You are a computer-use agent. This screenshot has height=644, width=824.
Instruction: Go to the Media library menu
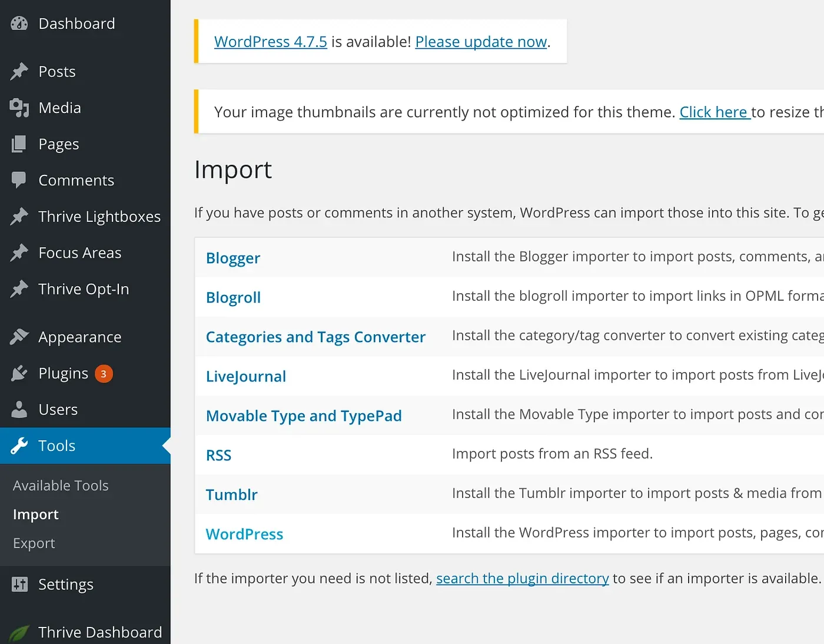click(x=59, y=108)
